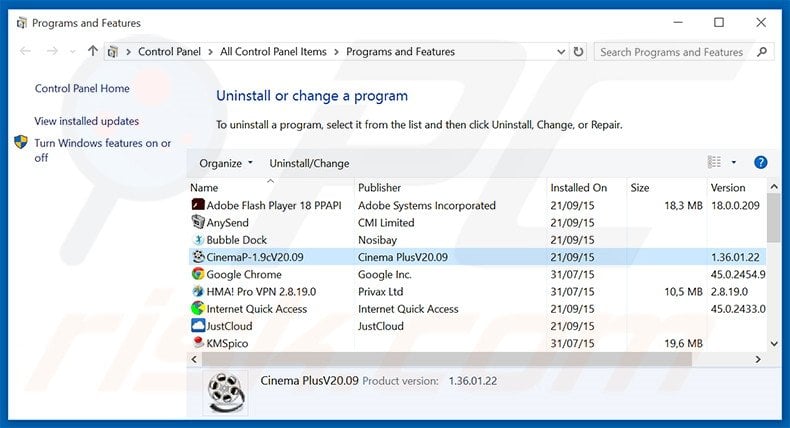Open the view options dropdown arrow
Viewport: 790px width, 428px height.
pyautogui.click(x=734, y=162)
